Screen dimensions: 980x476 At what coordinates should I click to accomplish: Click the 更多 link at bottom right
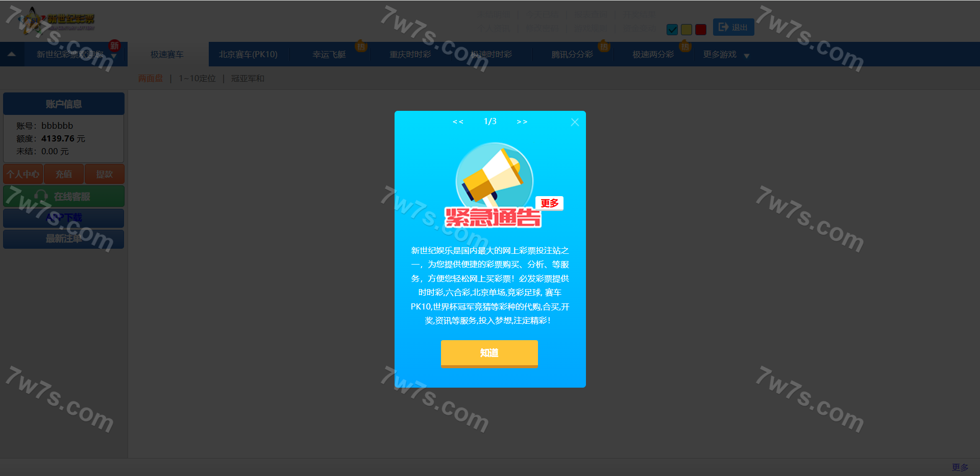point(960,467)
